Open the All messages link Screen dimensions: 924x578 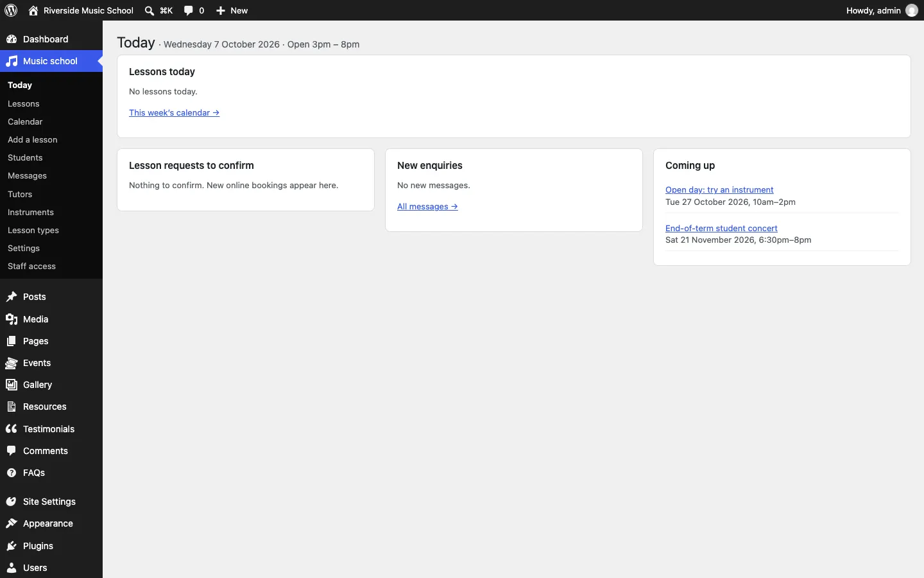click(x=427, y=206)
